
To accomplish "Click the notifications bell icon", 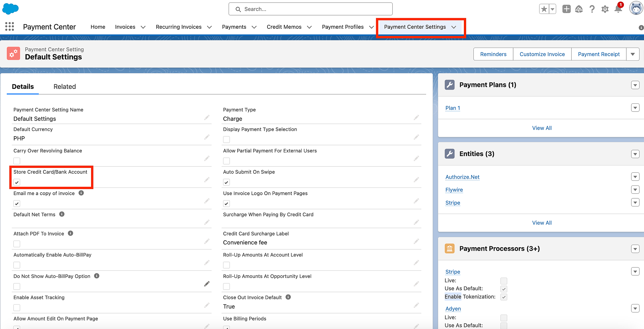I will [x=618, y=9].
